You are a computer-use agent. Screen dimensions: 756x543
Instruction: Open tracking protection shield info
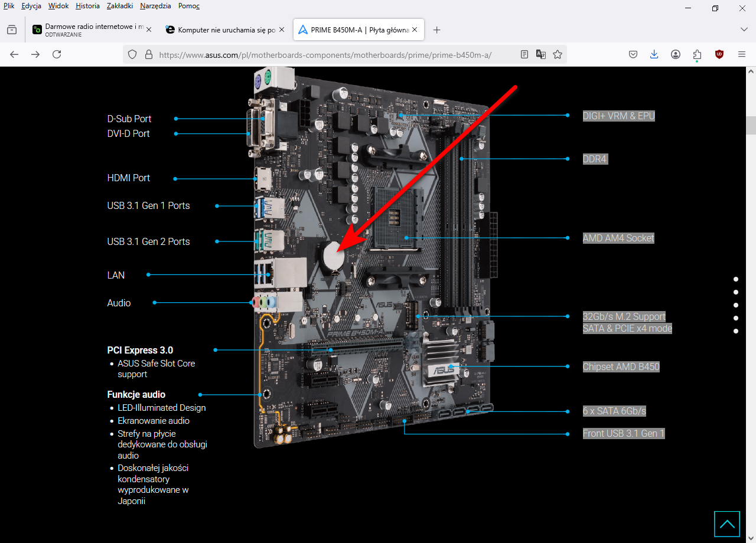[x=132, y=54]
